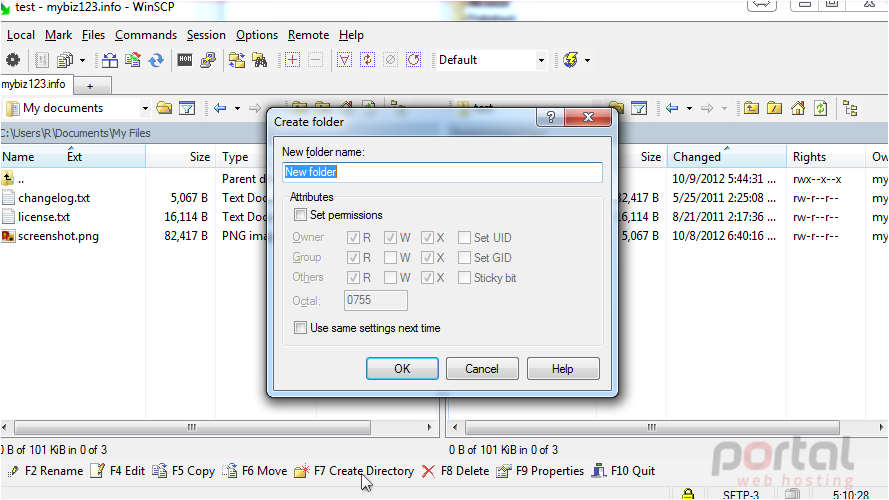Open queue copy toolbar dropdown arrow
The width and height of the screenshot is (889, 500).
82,60
